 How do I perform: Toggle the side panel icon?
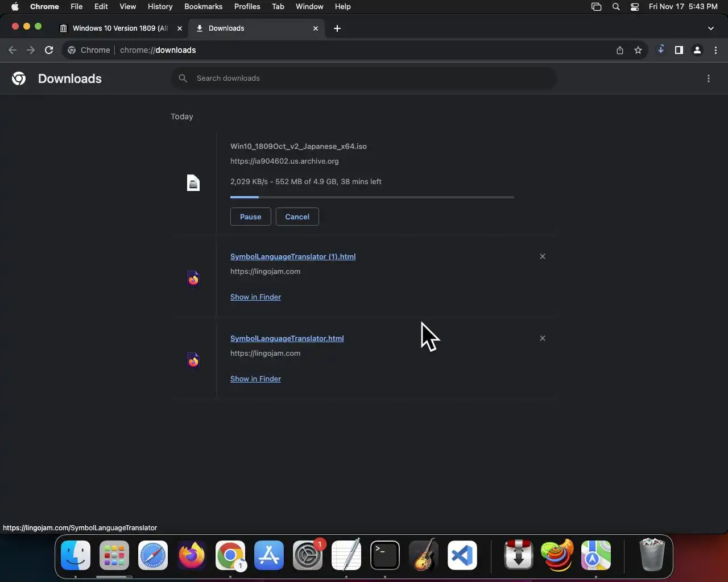(679, 50)
